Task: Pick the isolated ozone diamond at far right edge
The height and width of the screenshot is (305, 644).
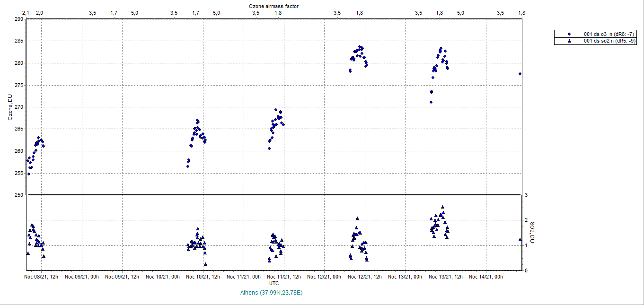Action: 520,74
